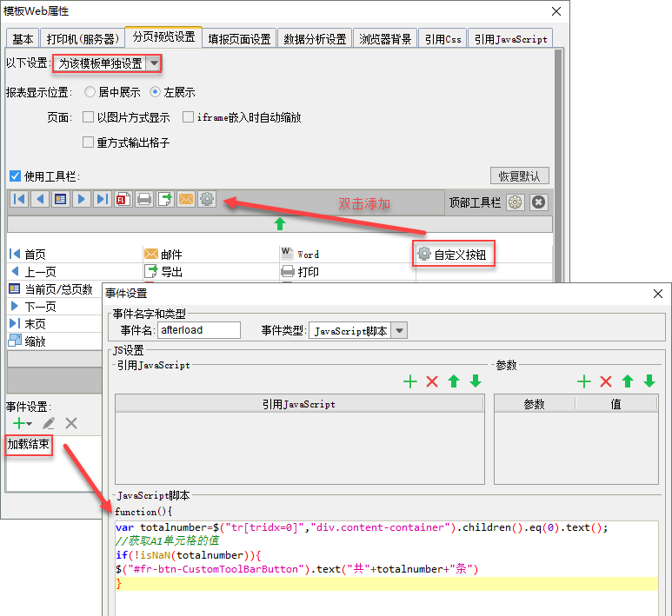The image size is (672, 616).
Task: Click the 参数 column header
Action: click(535, 404)
